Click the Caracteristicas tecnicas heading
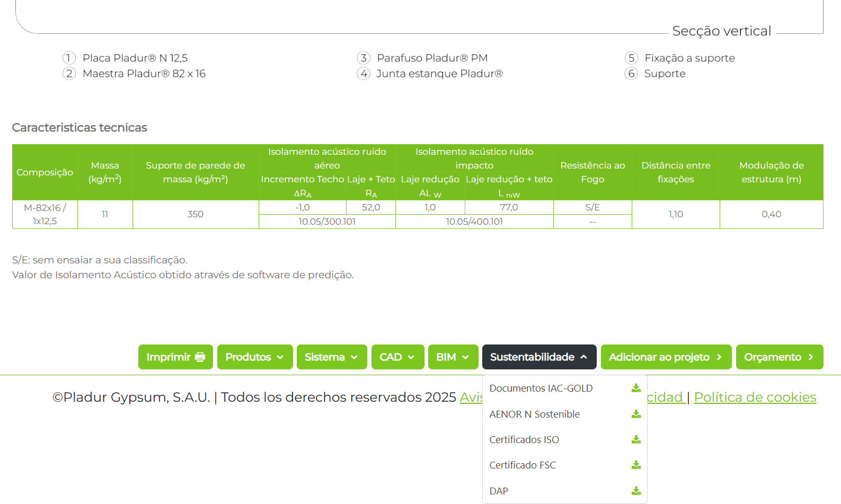841x504 pixels. click(x=79, y=128)
